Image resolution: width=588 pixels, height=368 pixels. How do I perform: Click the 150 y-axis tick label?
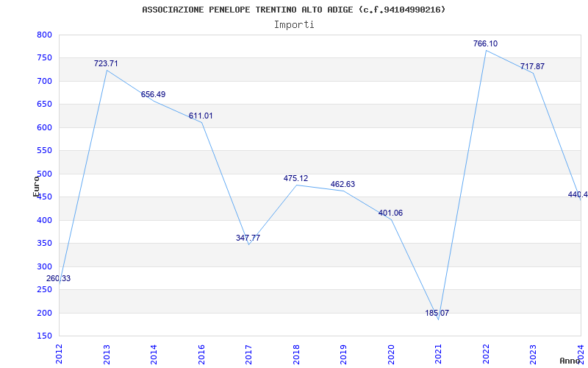pyautogui.click(x=44, y=336)
